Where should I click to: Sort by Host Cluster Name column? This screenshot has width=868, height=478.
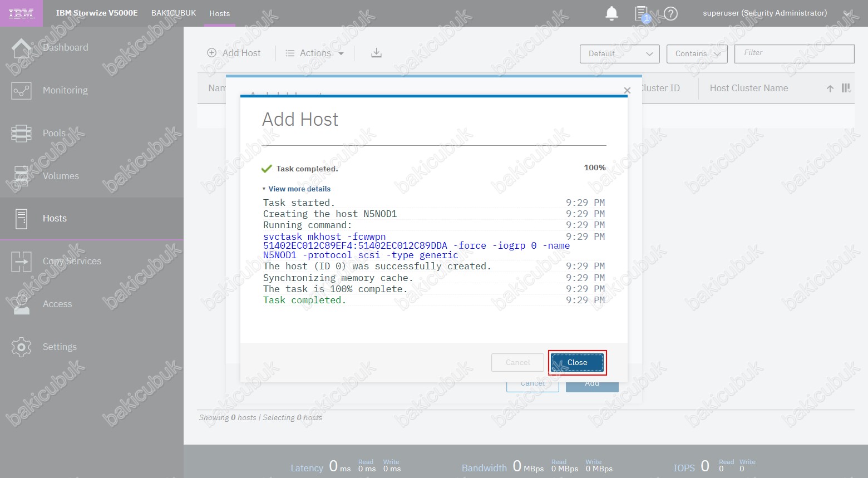point(748,88)
